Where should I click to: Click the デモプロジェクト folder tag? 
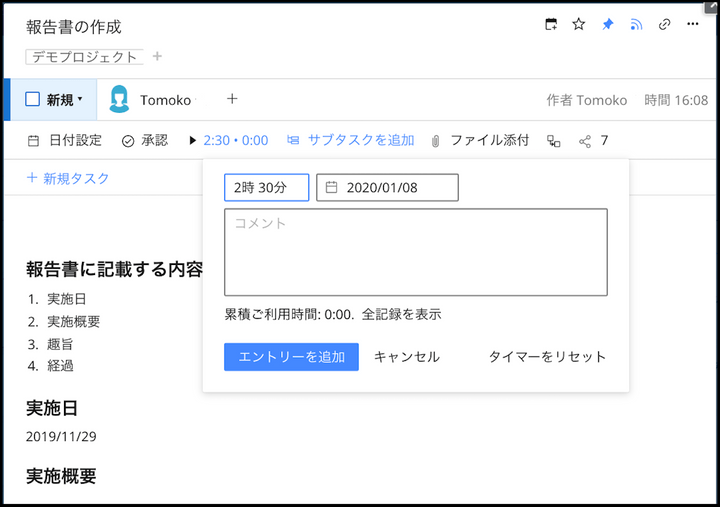84,57
